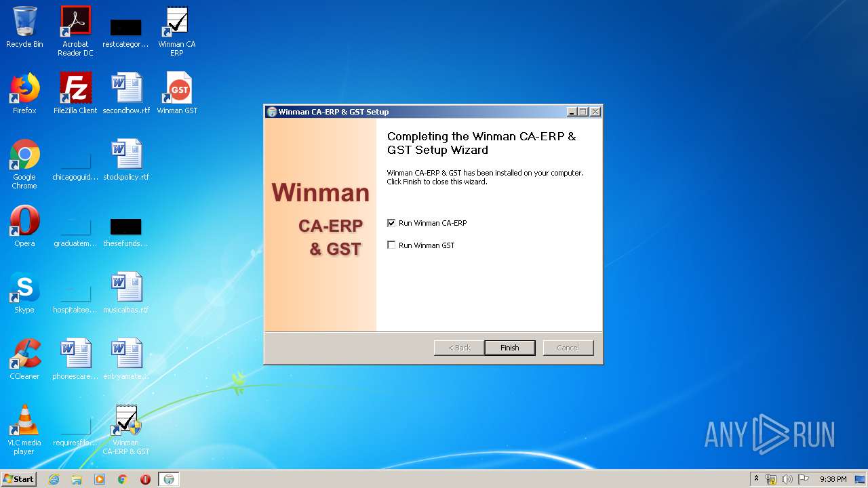Select musicalhas.rtf document icon
Viewport: 868px width, 488px height.
click(x=126, y=293)
